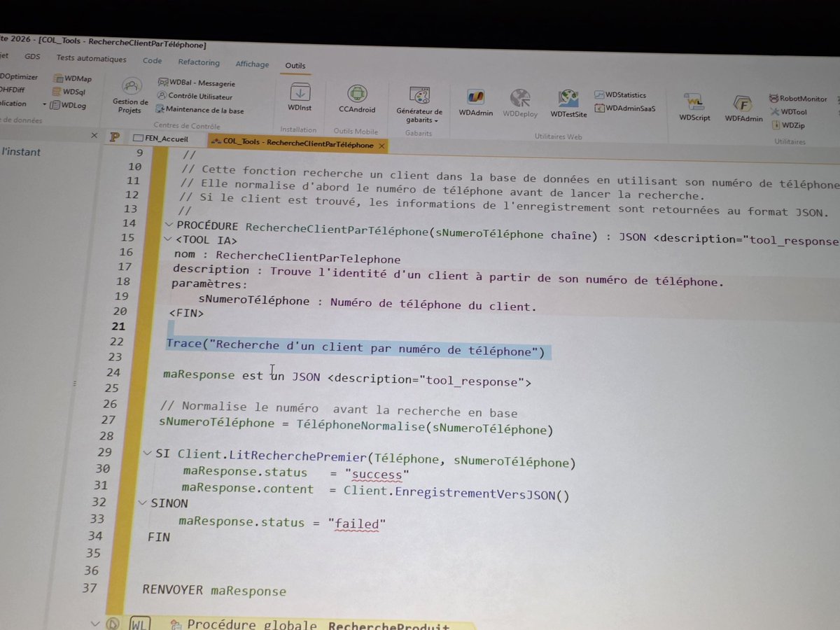Launch WDSql utility
The image size is (840, 630).
tap(69, 92)
